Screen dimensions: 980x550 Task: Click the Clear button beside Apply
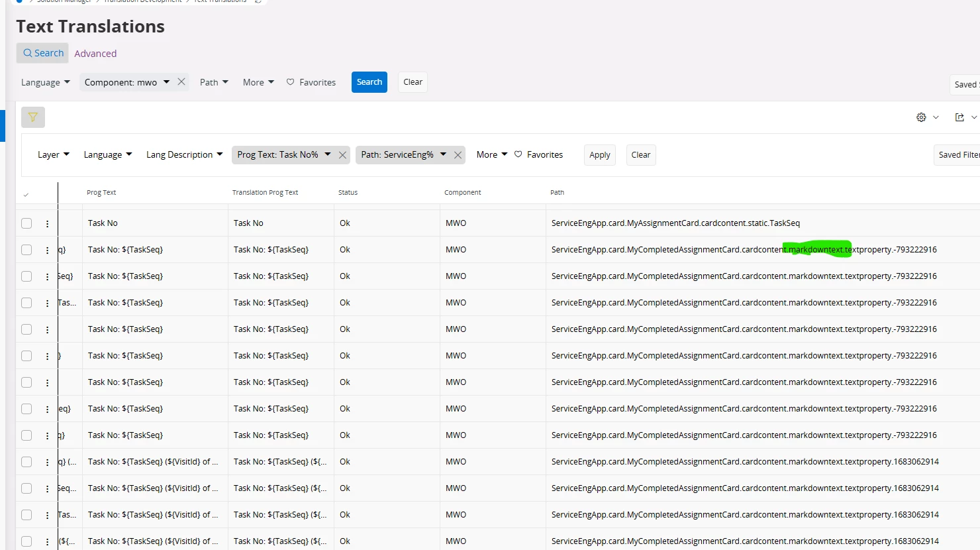641,155
